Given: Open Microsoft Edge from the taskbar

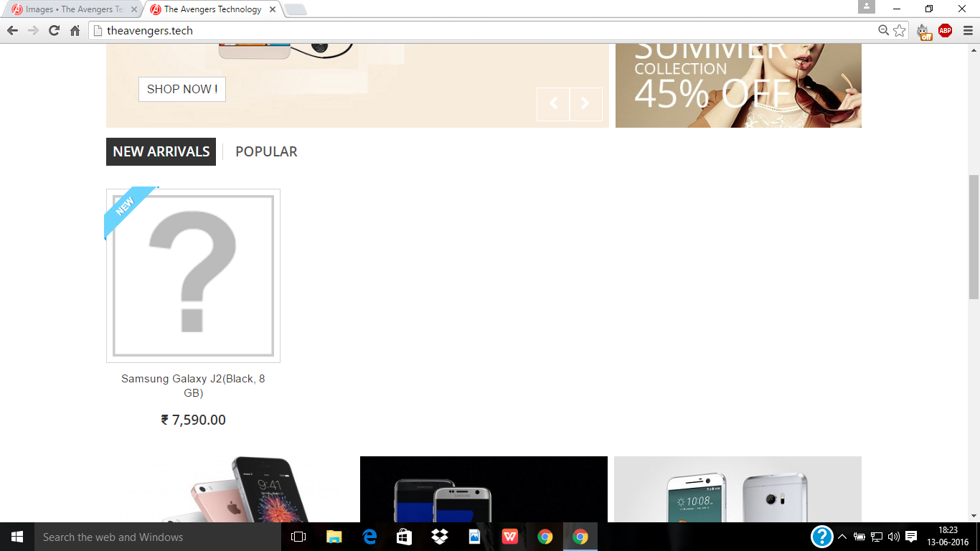Looking at the screenshot, I should pyautogui.click(x=369, y=537).
